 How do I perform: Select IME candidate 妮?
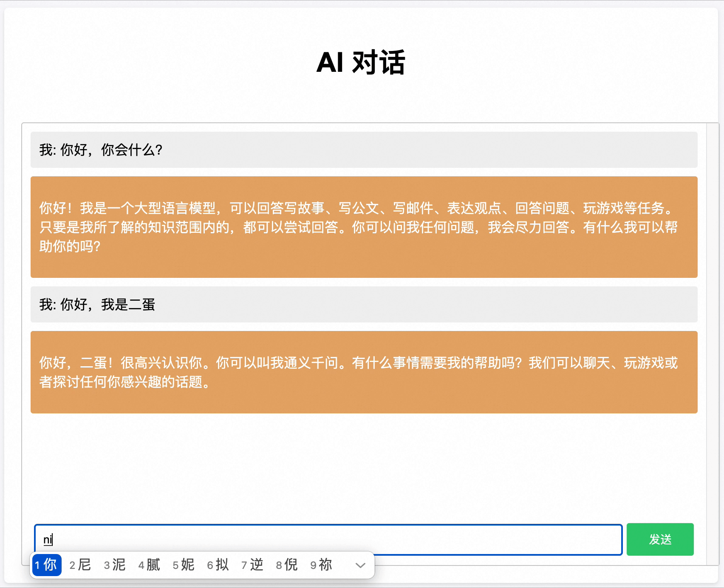184,565
